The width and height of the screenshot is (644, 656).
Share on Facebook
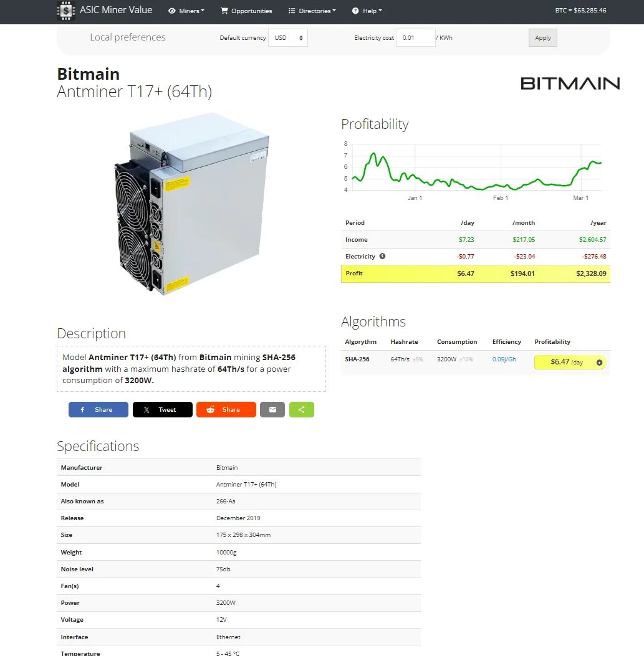[99, 409]
